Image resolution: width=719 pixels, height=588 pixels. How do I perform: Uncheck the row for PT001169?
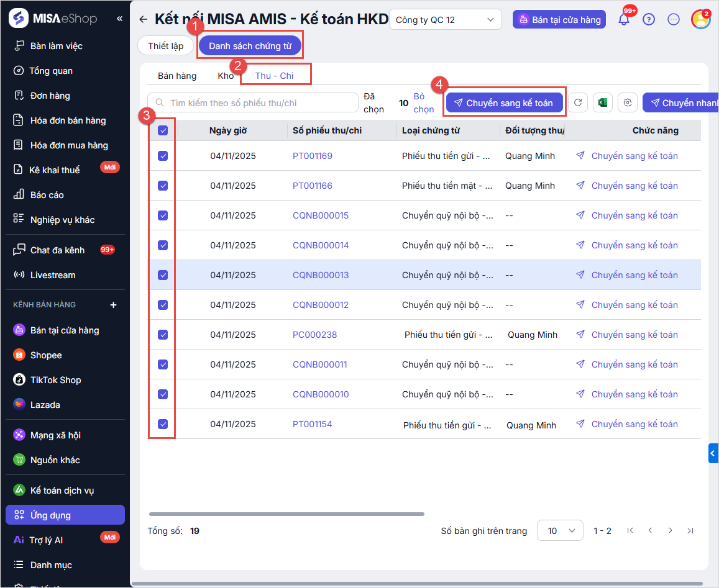point(163,156)
